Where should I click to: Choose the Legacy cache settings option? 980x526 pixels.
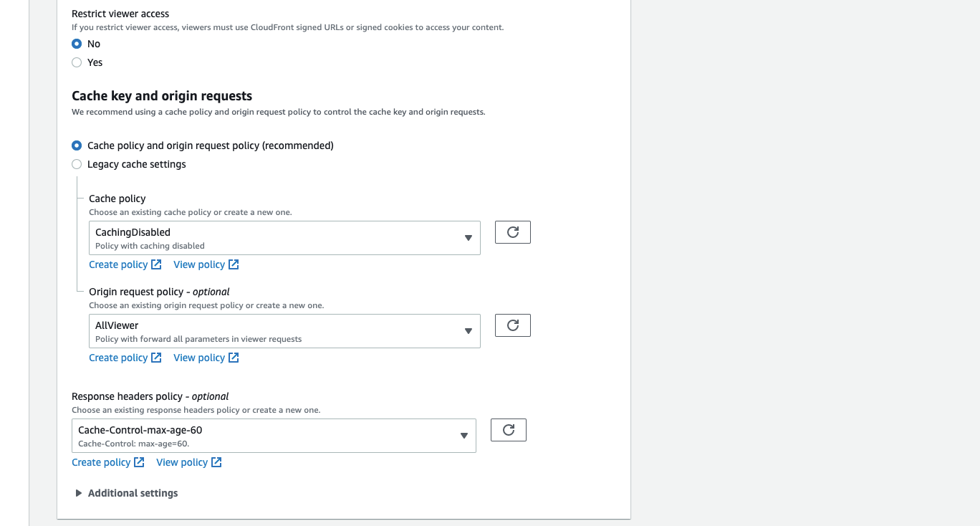pos(77,164)
